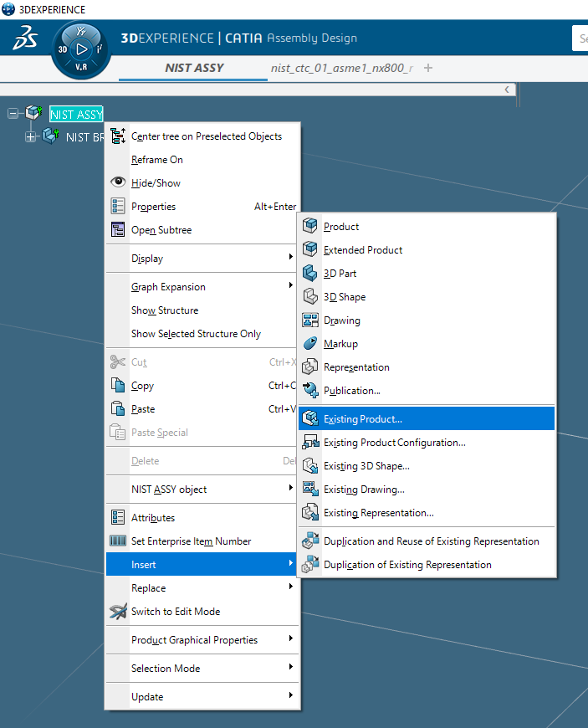588x728 pixels.
Task: Collapse the panel with the left chevron
Action: click(x=507, y=90)
